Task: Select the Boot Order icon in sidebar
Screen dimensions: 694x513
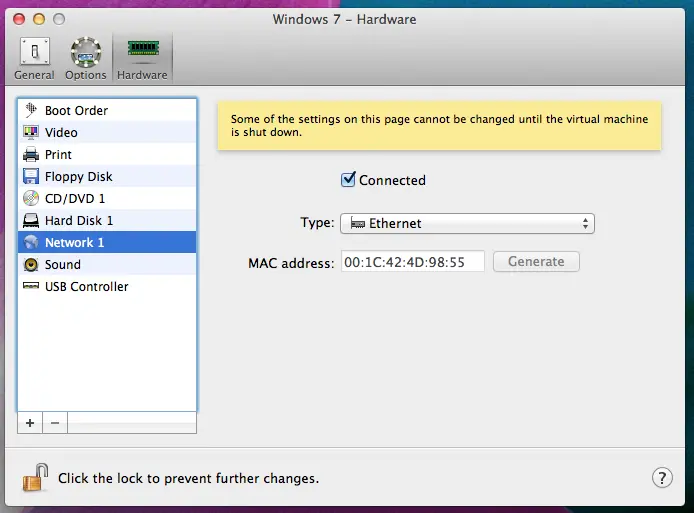Action: click(x=30, y=111)
